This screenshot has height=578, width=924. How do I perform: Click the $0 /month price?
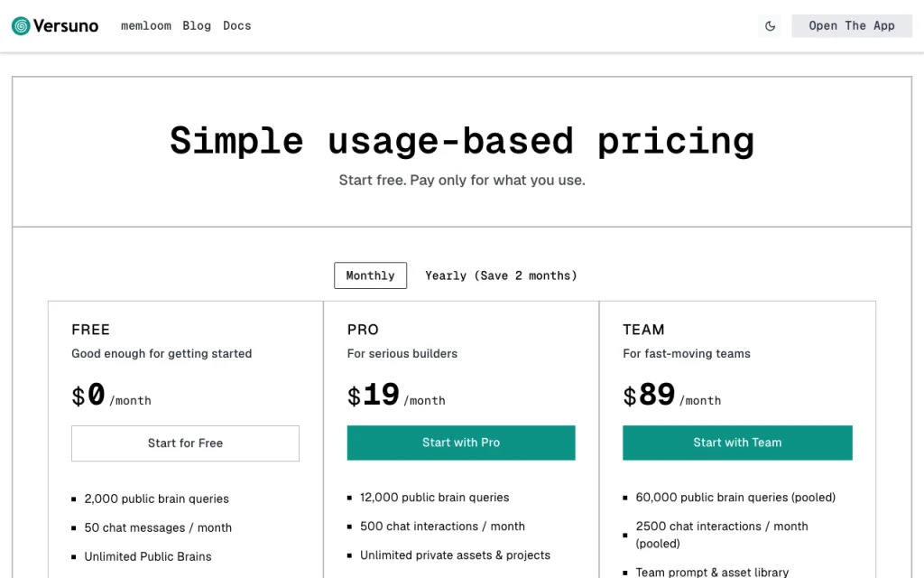(111, 396)
